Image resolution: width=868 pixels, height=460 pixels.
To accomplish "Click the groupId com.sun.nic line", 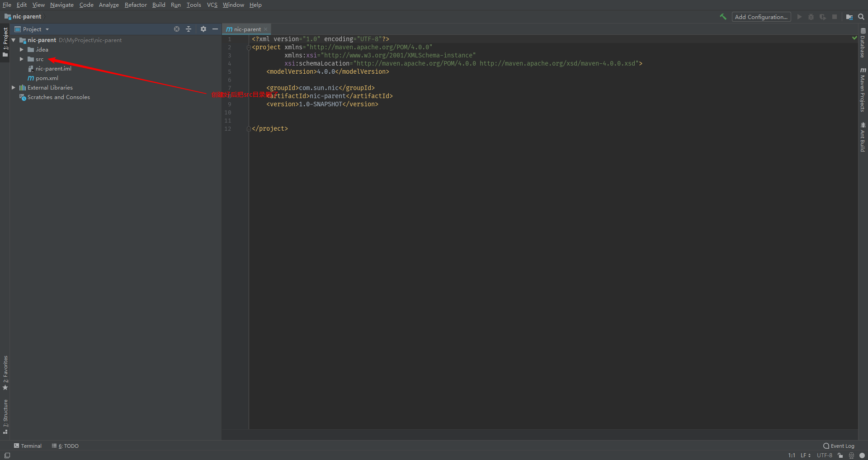I will click(321, 88).
